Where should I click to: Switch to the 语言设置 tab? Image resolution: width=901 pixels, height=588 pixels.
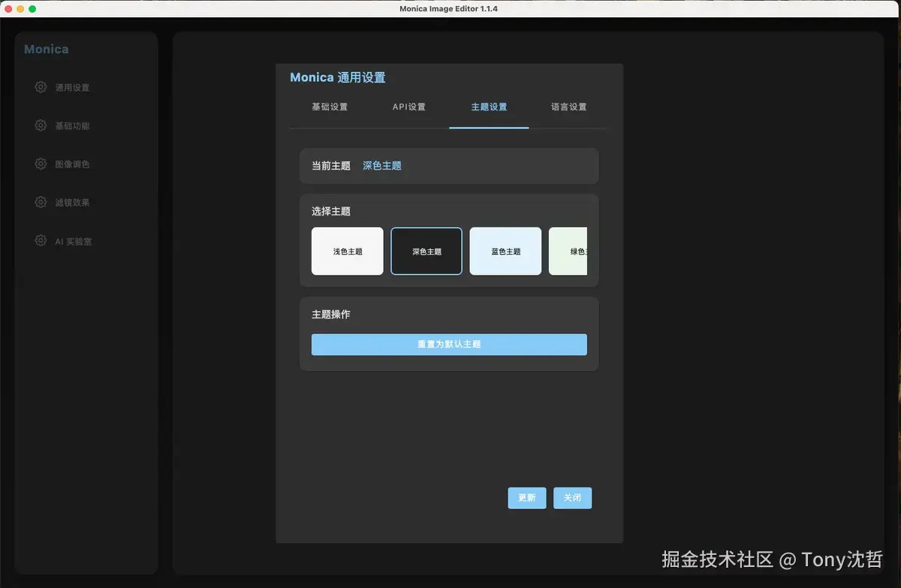569,107
